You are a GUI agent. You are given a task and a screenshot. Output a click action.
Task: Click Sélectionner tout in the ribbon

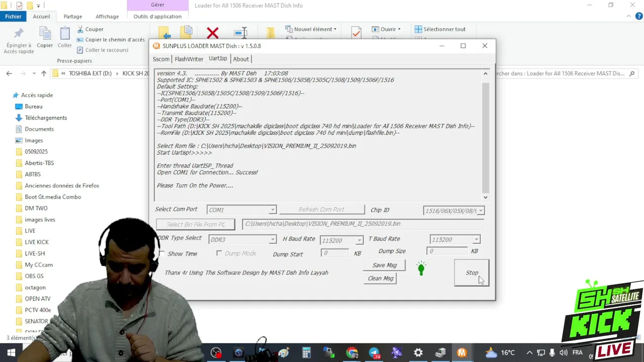440,29
